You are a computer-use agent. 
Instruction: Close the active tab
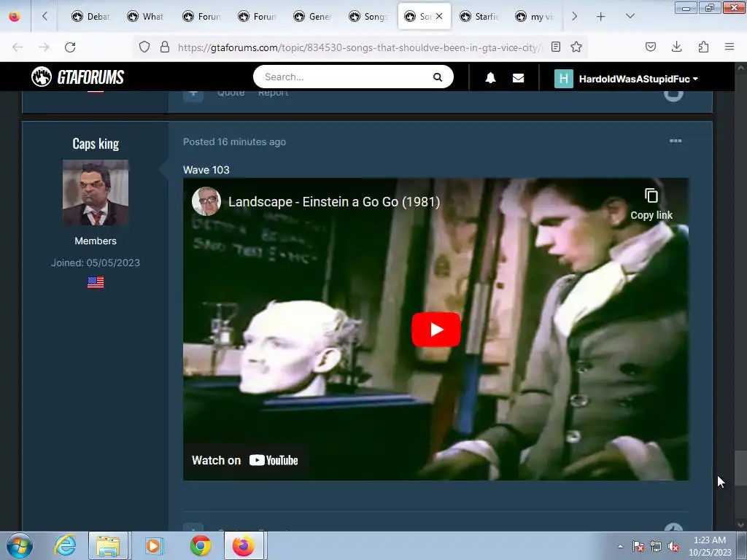pos(438,16)
